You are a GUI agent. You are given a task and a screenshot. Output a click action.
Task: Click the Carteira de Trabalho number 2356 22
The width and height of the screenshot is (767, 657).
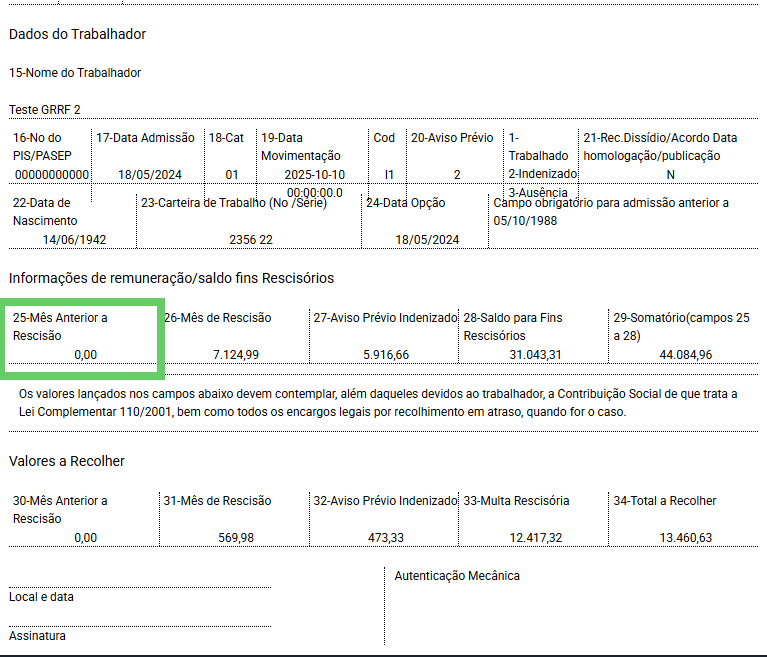pyautogui.click(x=251, y=240)
